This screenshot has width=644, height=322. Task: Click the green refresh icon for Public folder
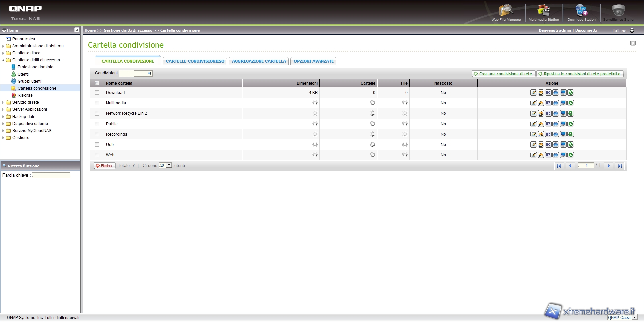coord(571,124)
